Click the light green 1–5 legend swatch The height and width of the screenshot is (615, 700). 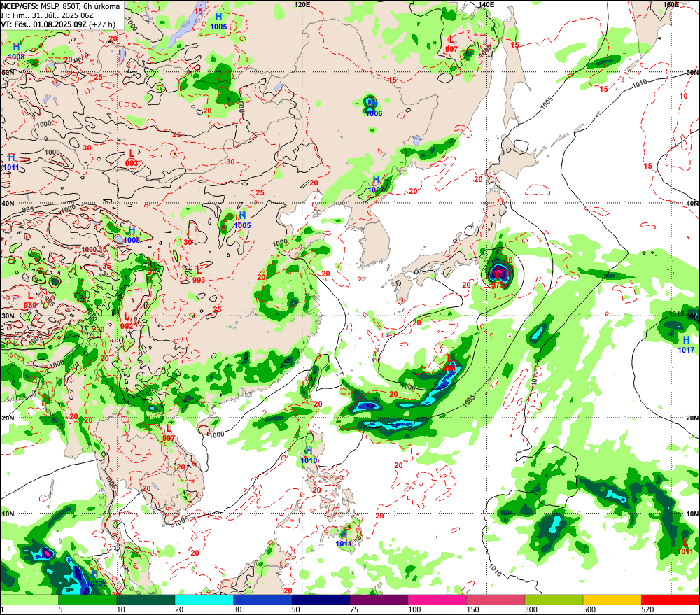(x=29, y=600)
